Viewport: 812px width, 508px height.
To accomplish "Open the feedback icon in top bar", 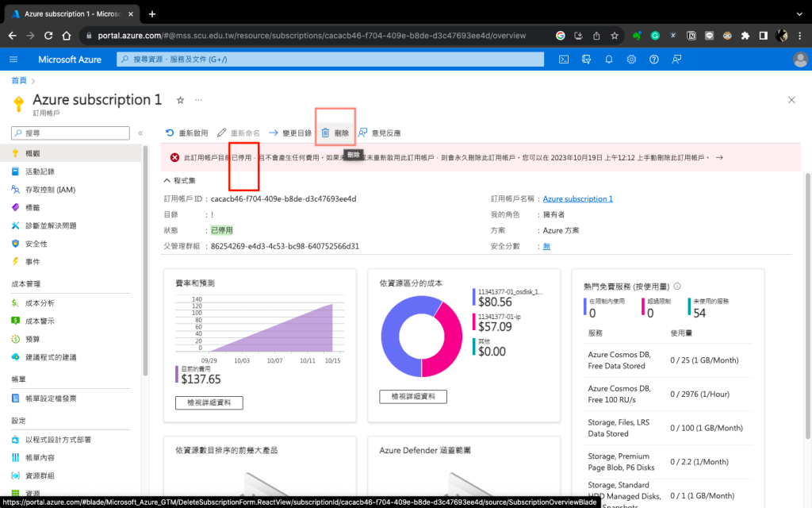I will tap(676, 59).
